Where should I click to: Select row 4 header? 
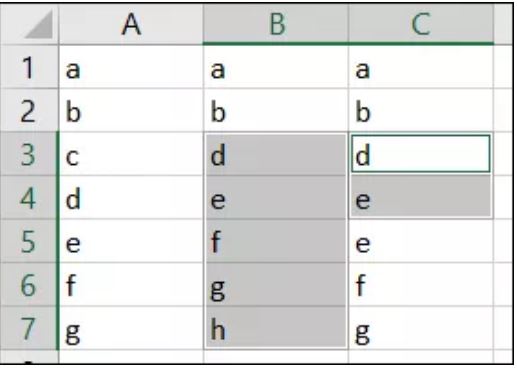29,197
